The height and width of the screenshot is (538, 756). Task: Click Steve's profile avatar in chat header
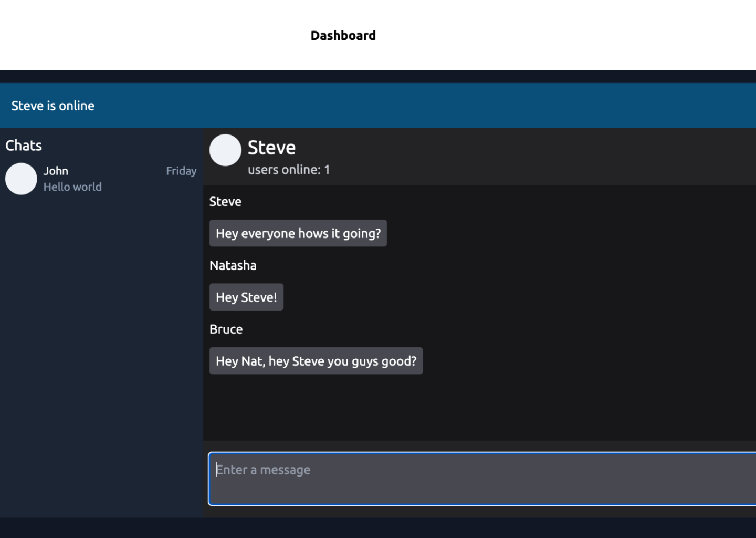click(225, 150)
